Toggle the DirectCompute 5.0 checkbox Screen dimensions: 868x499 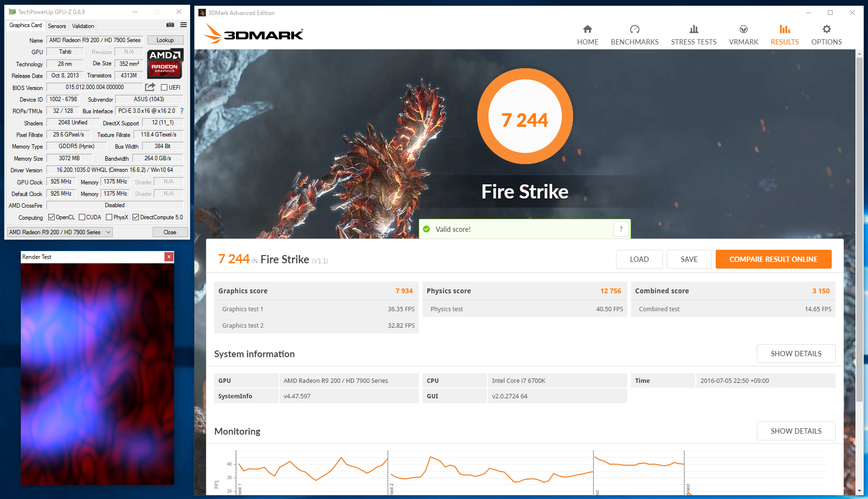click(x=136, y=217)
